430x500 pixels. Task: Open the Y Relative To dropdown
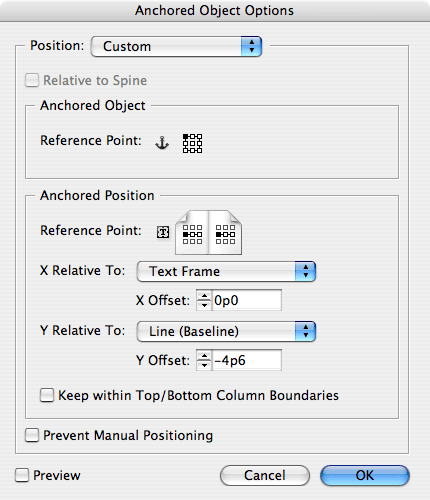(226, 331)
